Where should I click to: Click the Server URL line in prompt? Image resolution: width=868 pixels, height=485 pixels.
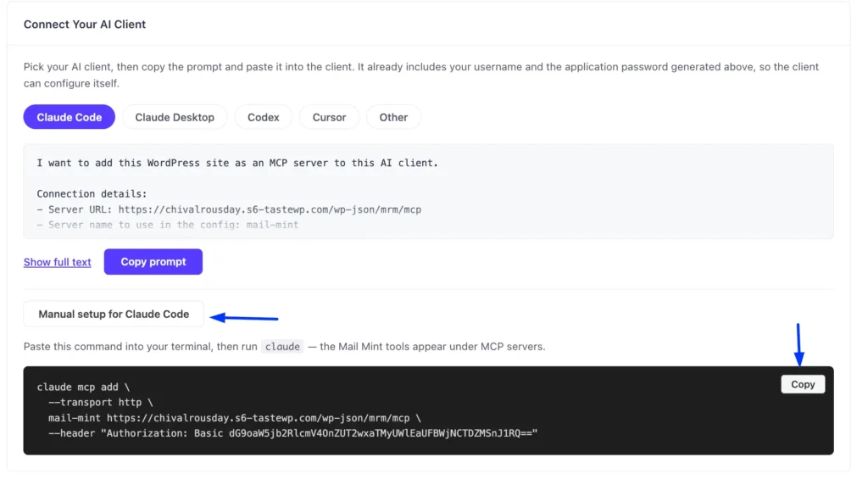point(229,209)
